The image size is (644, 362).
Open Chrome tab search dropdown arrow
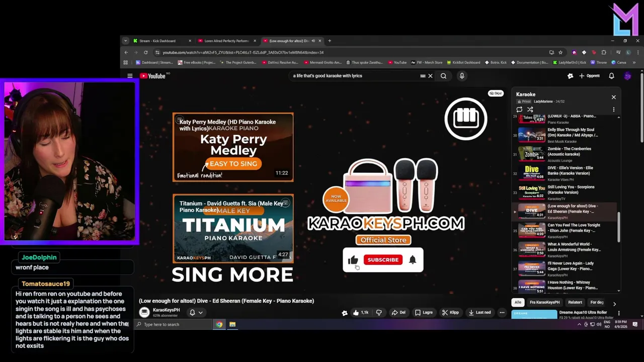126,41
